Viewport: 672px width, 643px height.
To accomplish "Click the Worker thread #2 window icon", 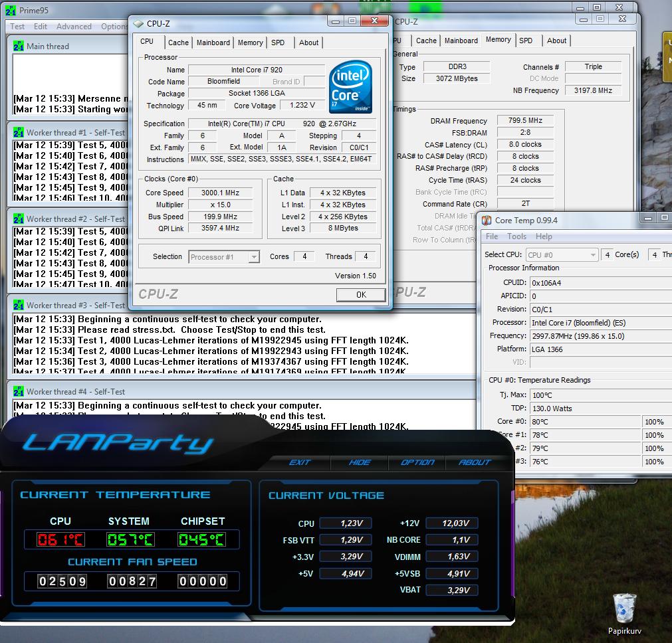I will [19, 219].
